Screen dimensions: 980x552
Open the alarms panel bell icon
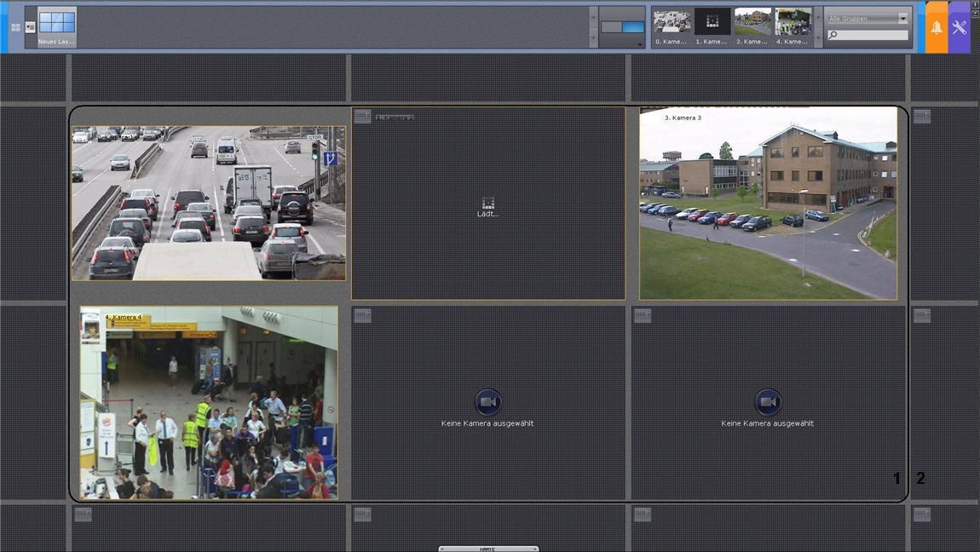point(936,27)
